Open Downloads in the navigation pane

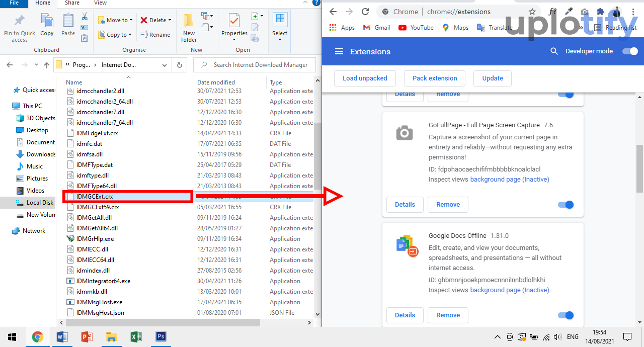click(x=35, y=154)
